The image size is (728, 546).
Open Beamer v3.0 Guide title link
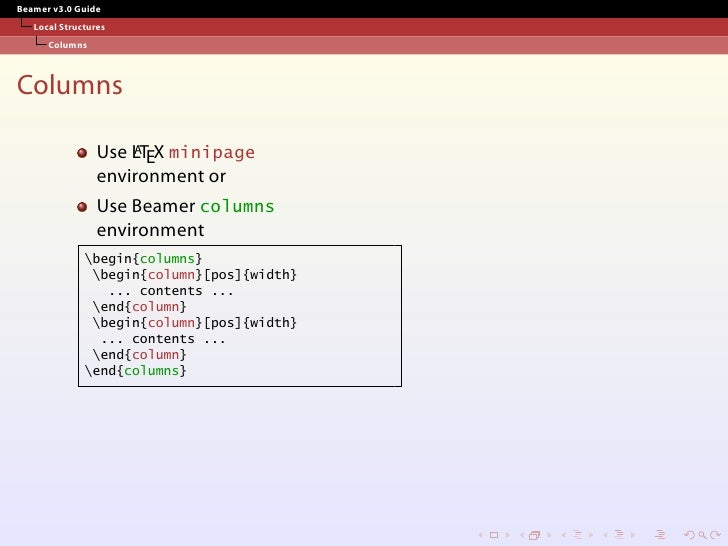[58, 9]
